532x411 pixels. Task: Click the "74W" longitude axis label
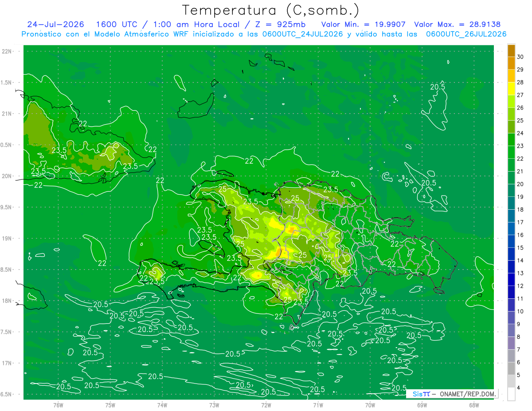(162, 405)
